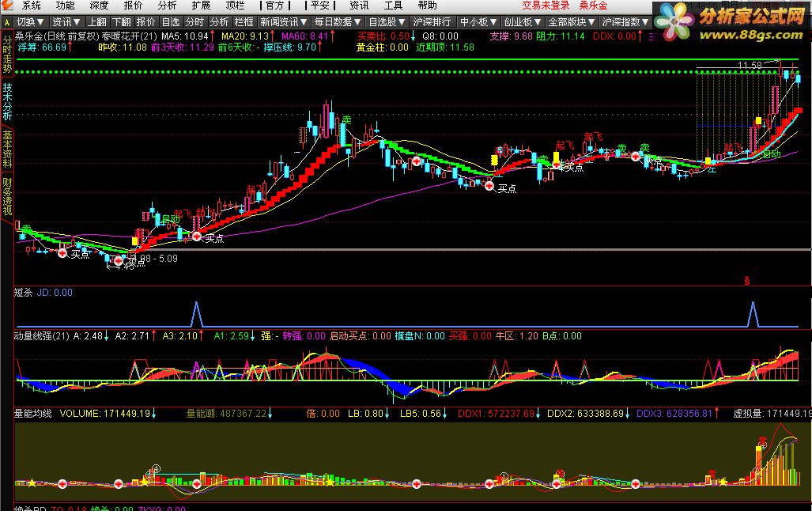This screenshot has width=812, height=511.
Task: Click the 上翻 toolbar button
Action: (x=96, y=22)
